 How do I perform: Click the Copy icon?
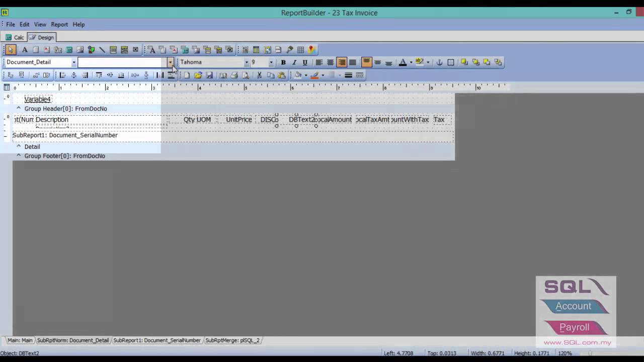point(271,75)
